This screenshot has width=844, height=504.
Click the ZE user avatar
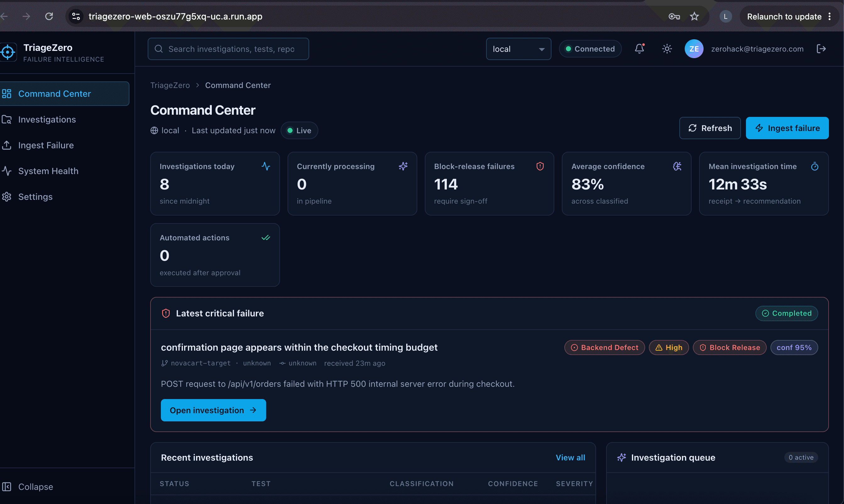click(x=694, y=49)
